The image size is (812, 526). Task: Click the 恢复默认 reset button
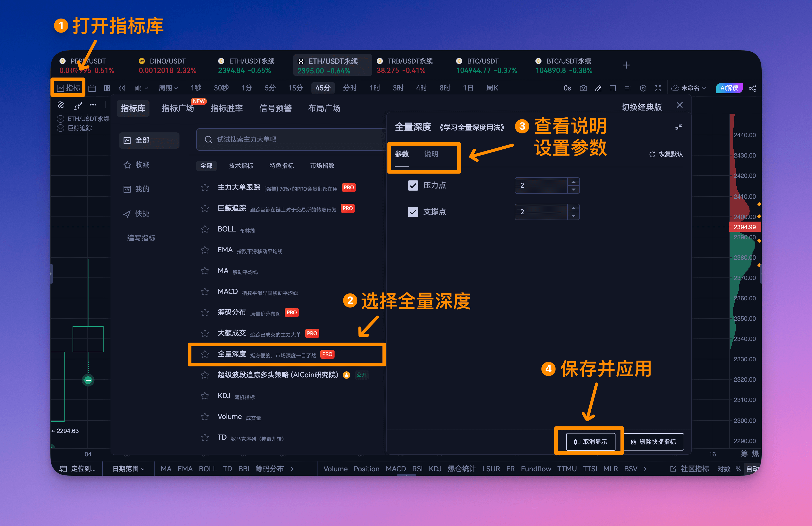point(666,154)
